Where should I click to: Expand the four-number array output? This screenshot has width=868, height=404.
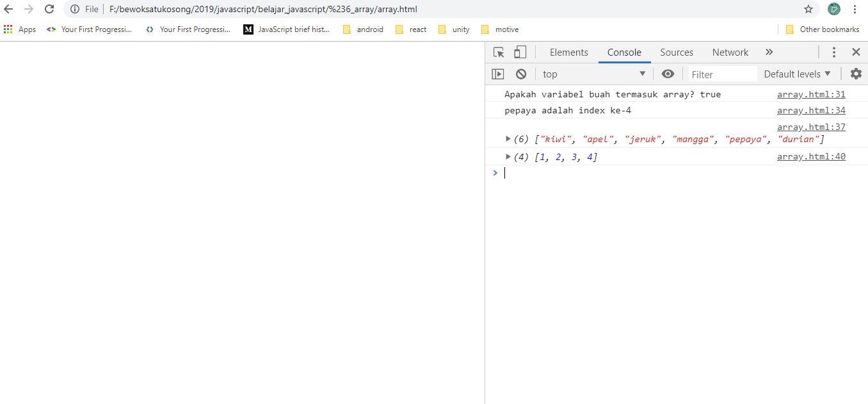(508, 156)
